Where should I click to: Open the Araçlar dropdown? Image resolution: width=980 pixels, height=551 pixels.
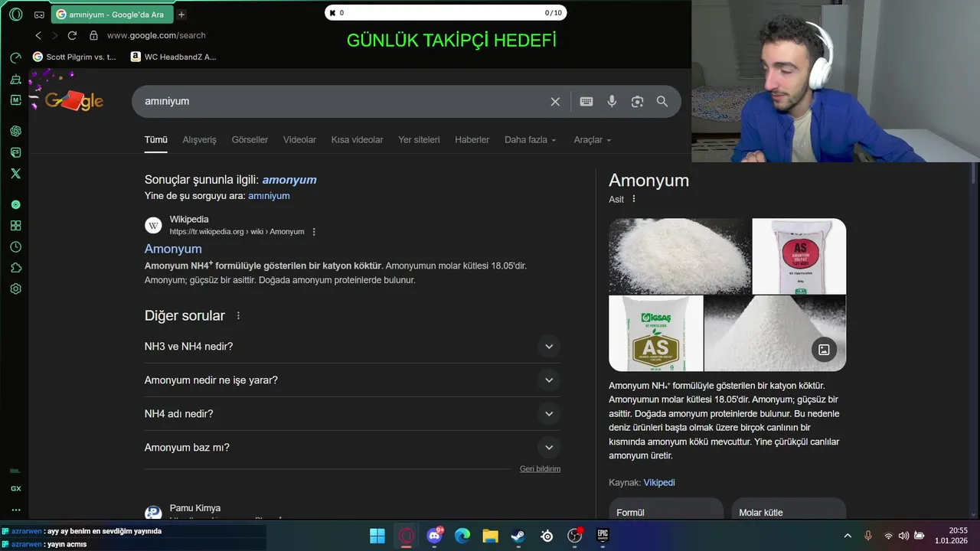pos(593,140)
